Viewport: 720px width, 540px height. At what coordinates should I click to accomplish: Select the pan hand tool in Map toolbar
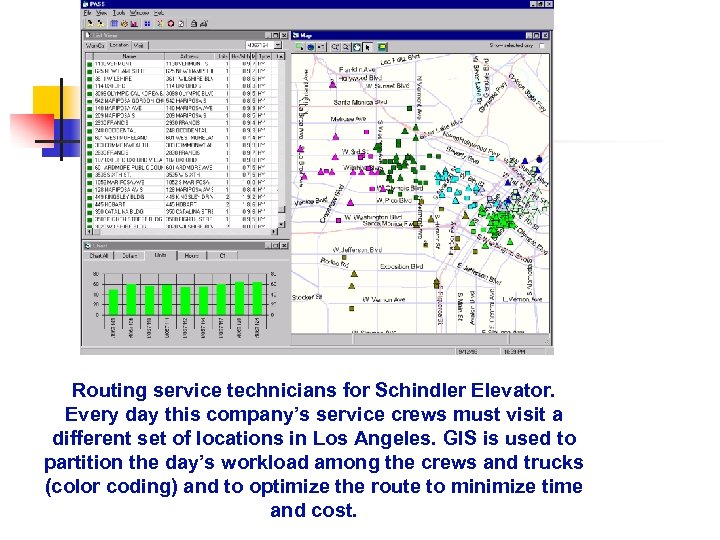(357, 47)
